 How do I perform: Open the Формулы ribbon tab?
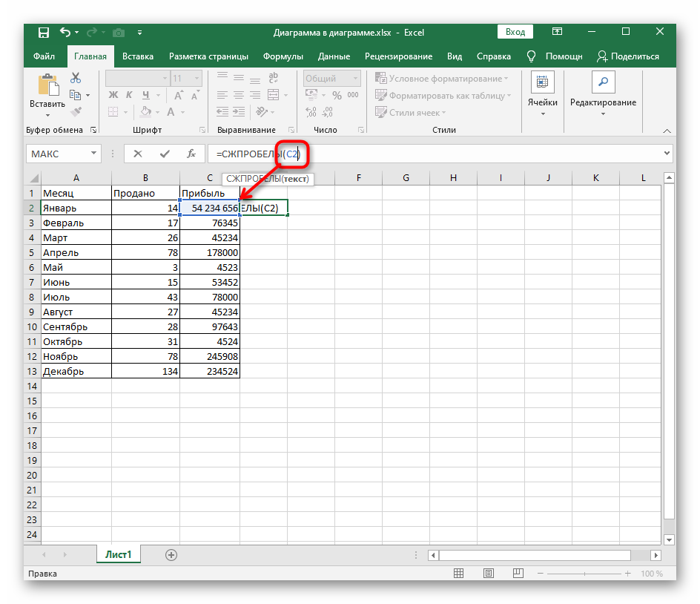click(283, 56)
